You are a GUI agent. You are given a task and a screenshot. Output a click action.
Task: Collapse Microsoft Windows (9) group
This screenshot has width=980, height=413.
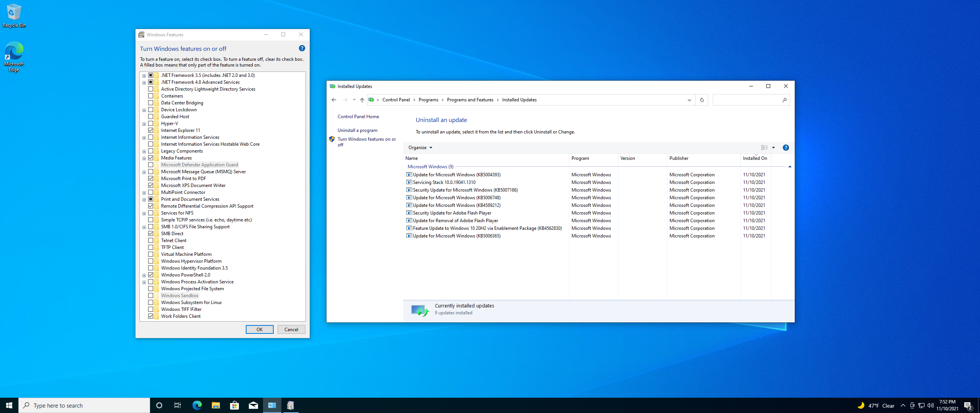tap(790, 167)
